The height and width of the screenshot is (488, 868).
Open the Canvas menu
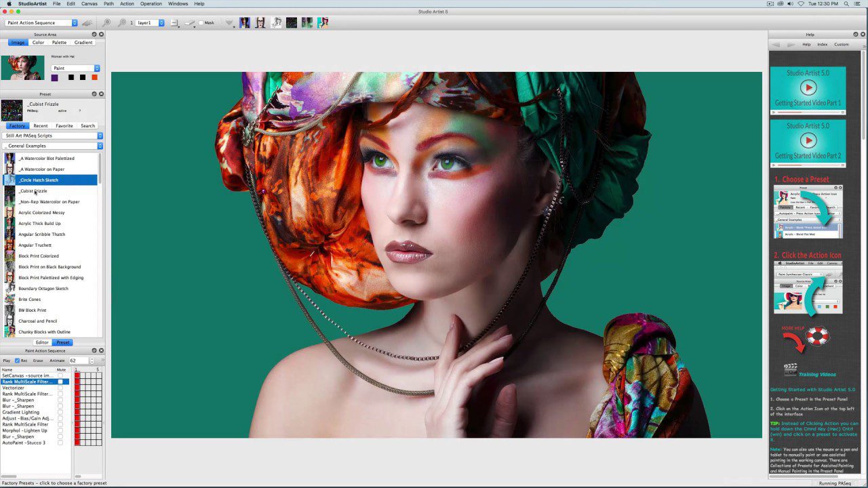pyautogui.click(x=90, y=4)
